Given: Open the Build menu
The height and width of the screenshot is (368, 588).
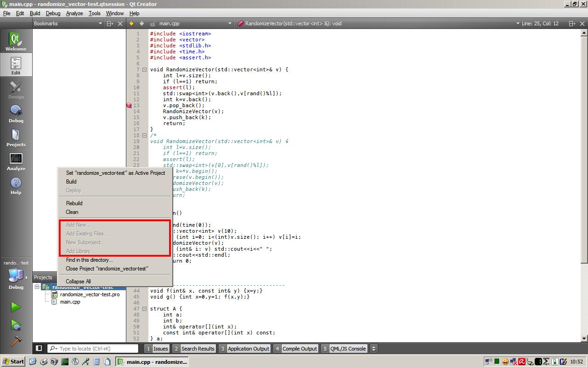Looking at the screenshot, I should point(35,13).
